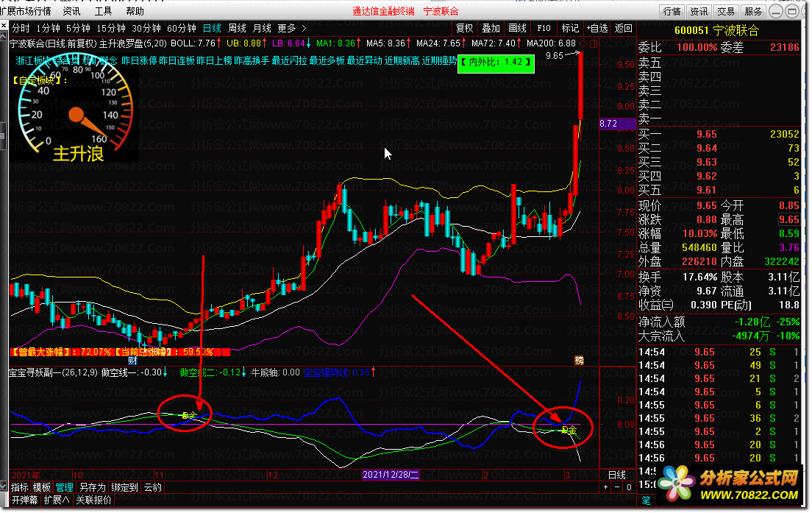
Task: Click the 笔 tab at bottom right
Action: click(647, 500)
